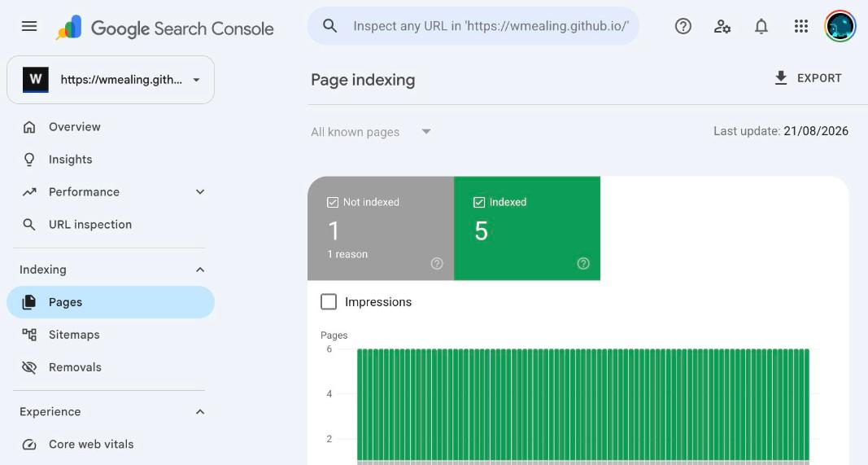This screenshot has height=465, width=868.
Task: Click the EXPORT button label
Action: tap(819, 78)
